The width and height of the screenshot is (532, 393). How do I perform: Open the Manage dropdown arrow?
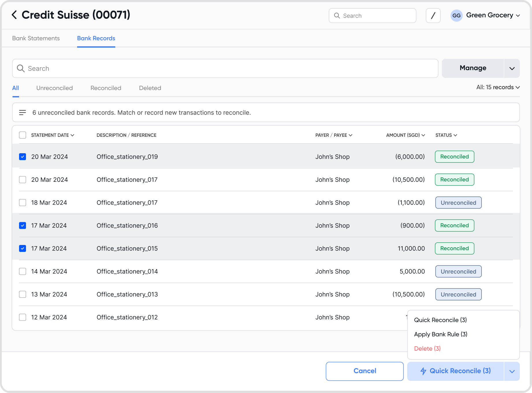(512, 68)
